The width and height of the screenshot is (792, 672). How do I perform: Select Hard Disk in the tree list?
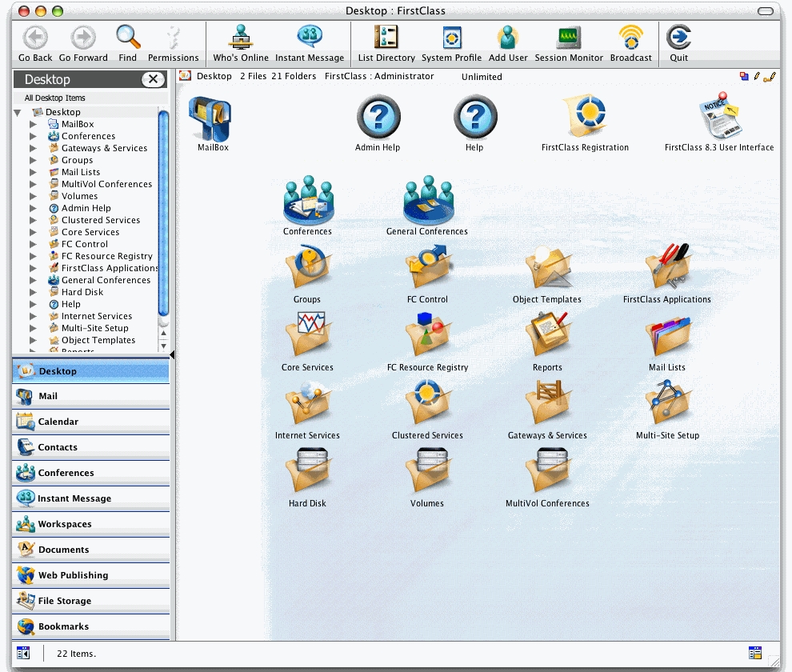point(82,292)
